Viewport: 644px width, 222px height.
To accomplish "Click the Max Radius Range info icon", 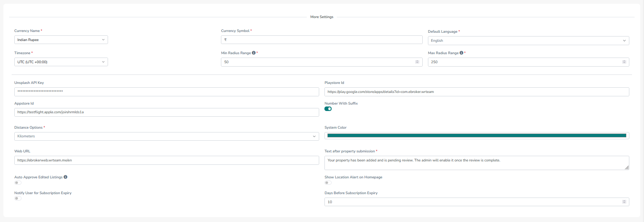I will pyautogui.click(x=461, y=53).
